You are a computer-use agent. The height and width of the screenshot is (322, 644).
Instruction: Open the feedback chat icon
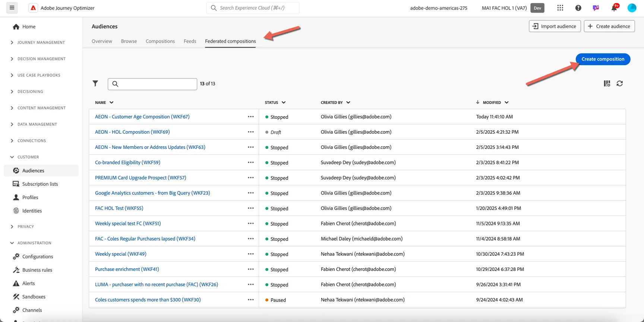click(596, 8)
